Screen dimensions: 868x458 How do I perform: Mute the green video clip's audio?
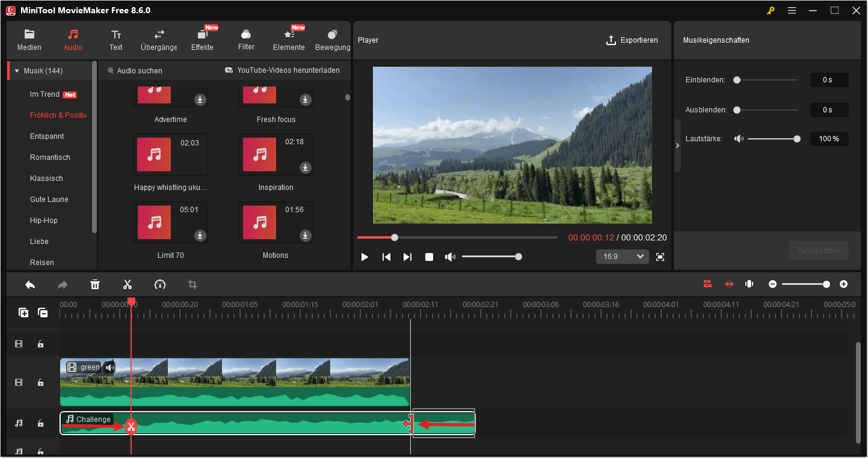[109, 367]
